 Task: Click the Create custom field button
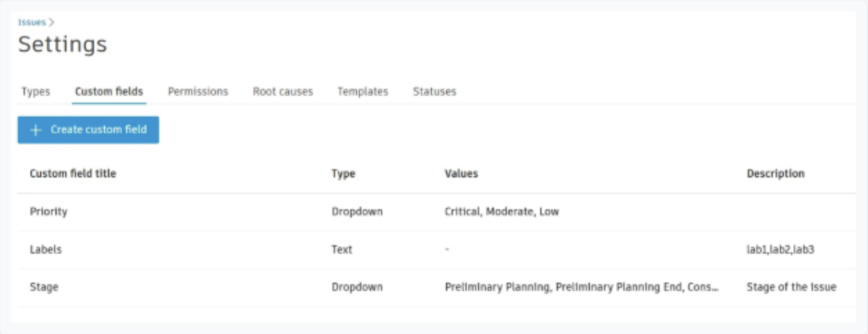pos(88,130)
